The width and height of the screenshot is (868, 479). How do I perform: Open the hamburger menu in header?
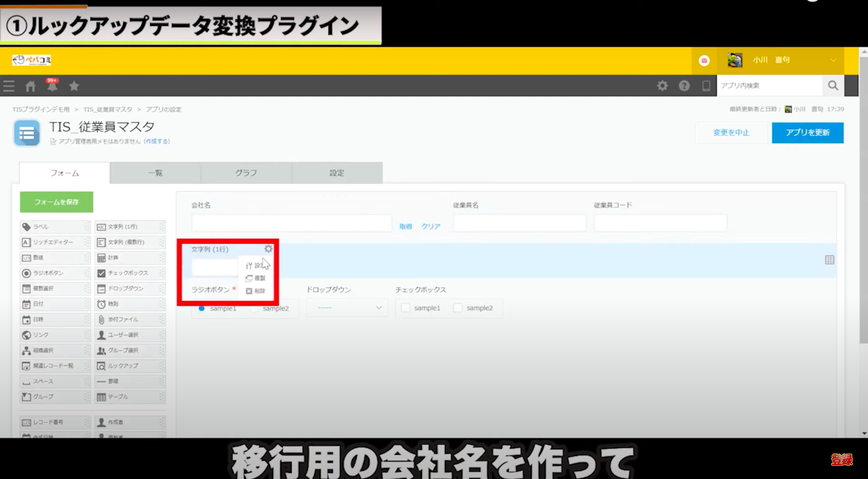[x=9, y=86]
